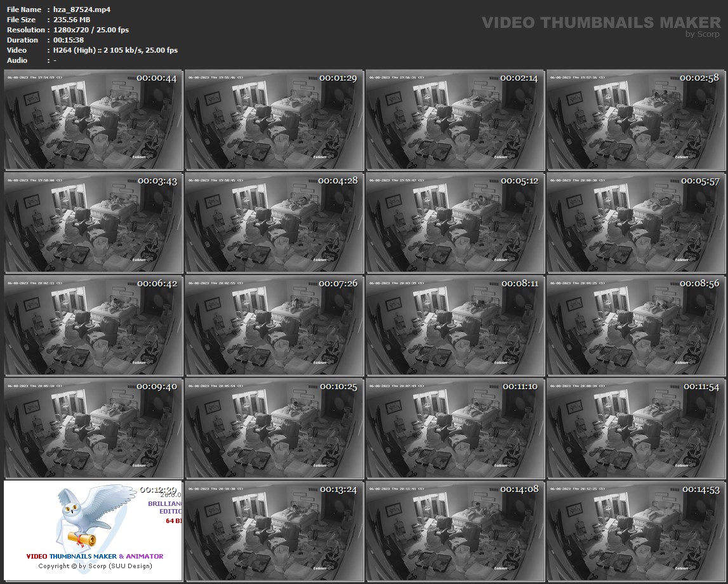Image resolution: width=728 pixels, height=584 pixels.
Task: Choose the 00:05:57 frame preview
Action: pos(635,222)
